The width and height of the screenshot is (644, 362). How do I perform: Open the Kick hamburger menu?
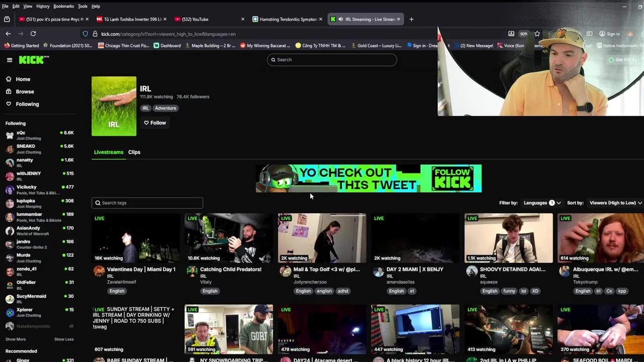pyautogui.click(x=10, y=60)
